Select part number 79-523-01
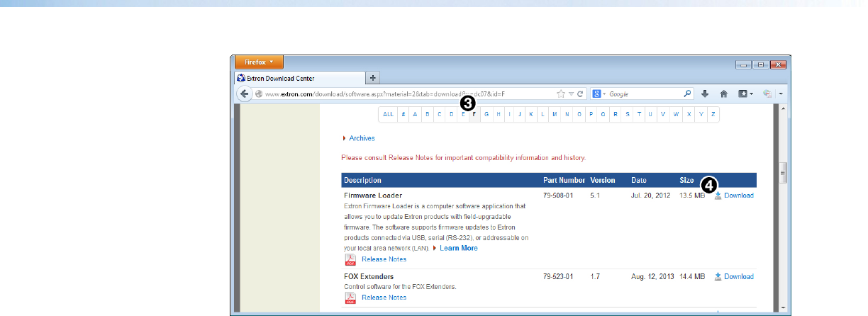The width and height of the screenshot is (868, 316). point(560,276)
